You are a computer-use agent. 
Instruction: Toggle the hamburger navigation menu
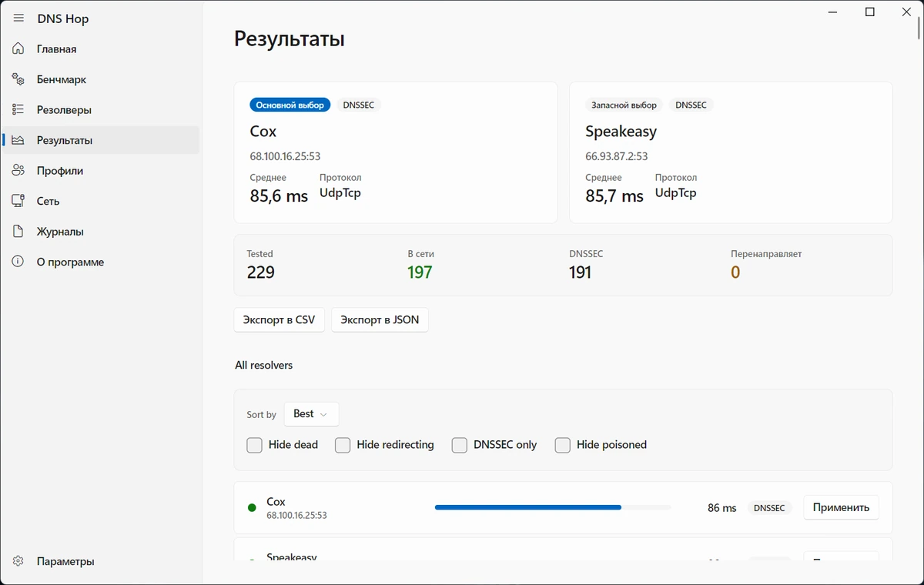(18, 18)
